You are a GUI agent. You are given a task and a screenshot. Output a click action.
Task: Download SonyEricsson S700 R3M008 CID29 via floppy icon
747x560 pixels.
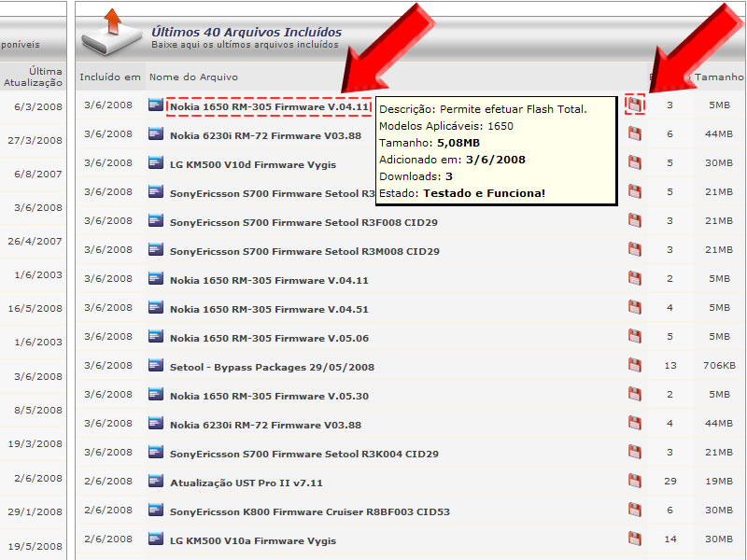point(635,249)
